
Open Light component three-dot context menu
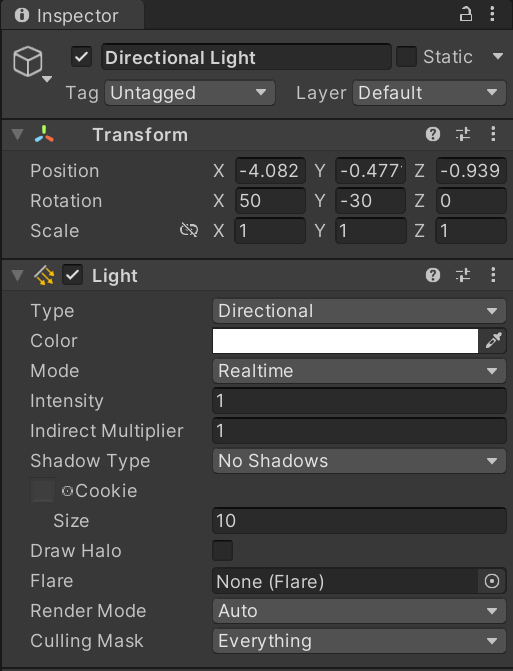click(493, 275)
